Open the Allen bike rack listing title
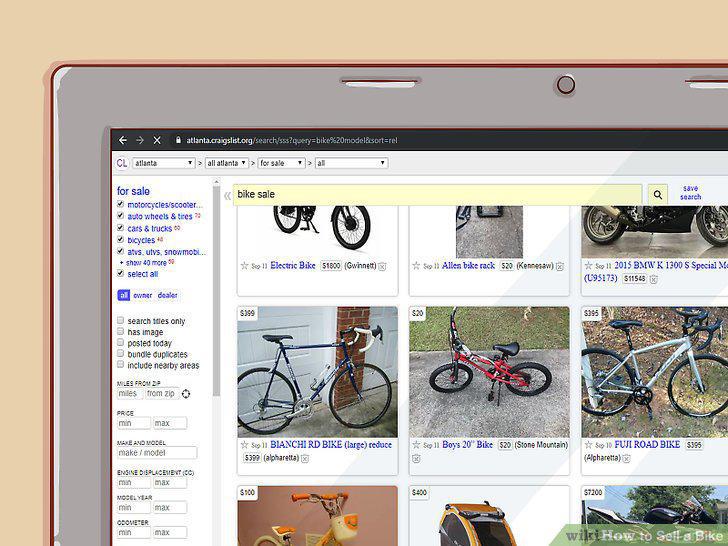This screenshot has height=546, width=728. click(468, 266)
